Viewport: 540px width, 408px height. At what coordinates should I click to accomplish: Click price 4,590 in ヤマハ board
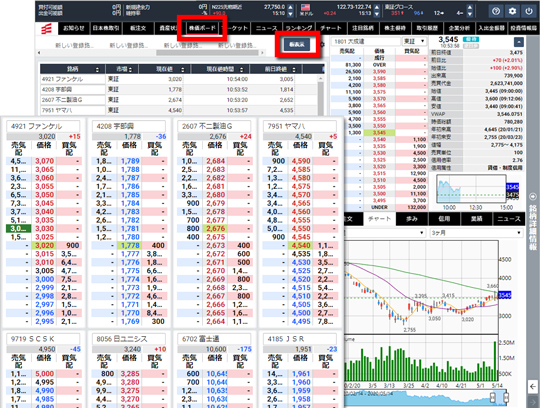pyautogui.click(x=301, y=161)
